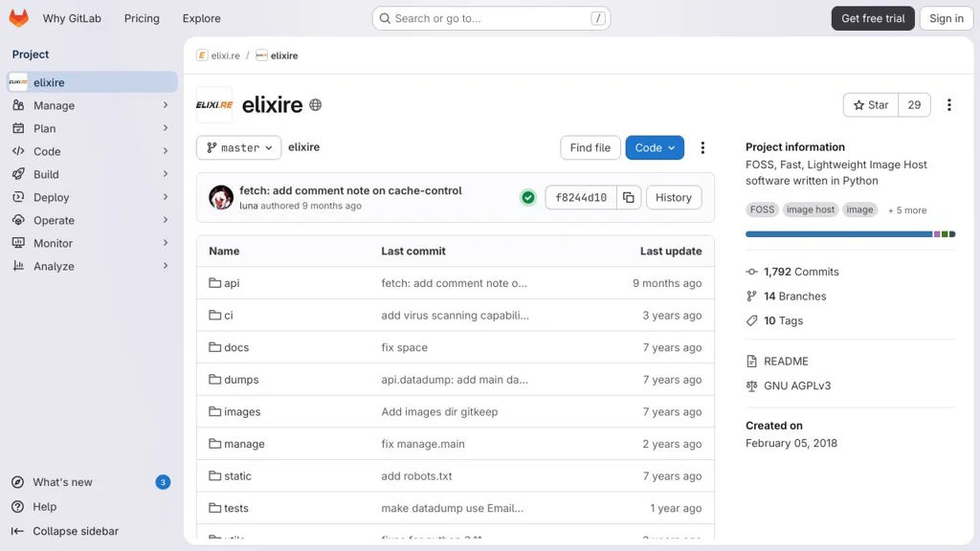Click the commits icon beside 1,792 Commits
The image size is (980, 551).
click(751, 272)
